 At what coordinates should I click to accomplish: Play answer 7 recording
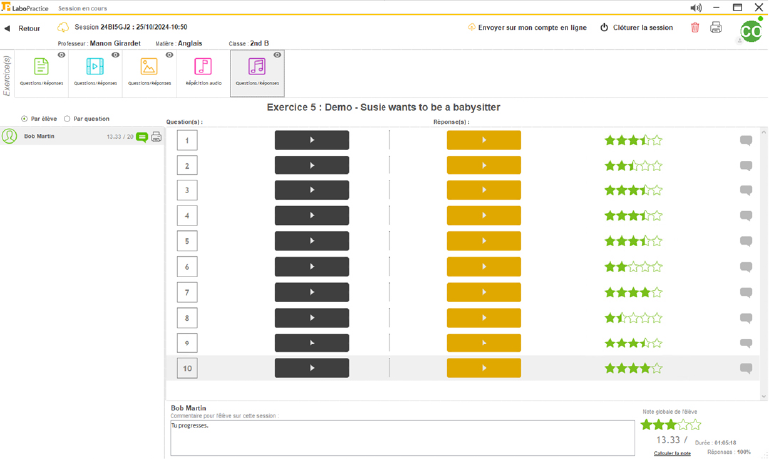484,292
